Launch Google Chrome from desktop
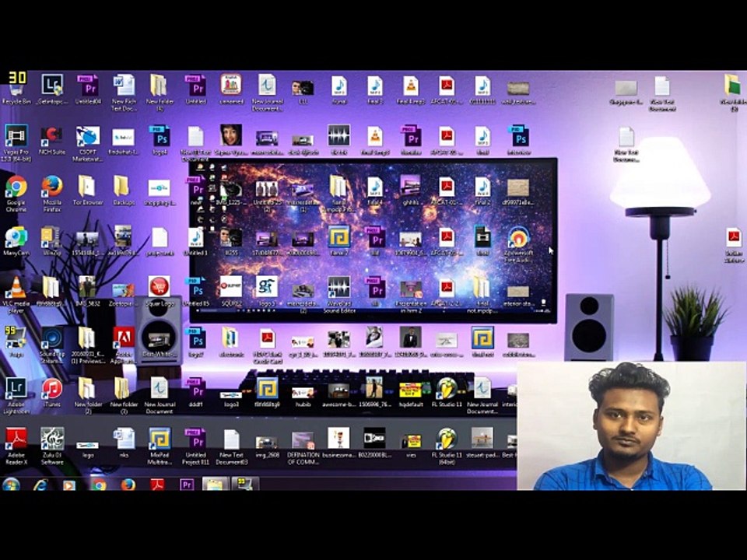This screenshot has height=560, width=747. pos(16,192)
